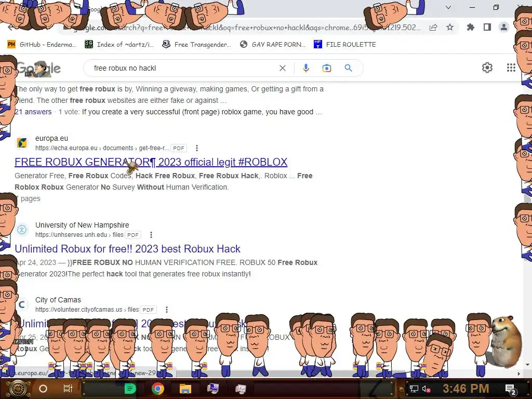Click into the 'free robux no hackl' search field
The width and height of the screenshot is (532, 399).
183,68
